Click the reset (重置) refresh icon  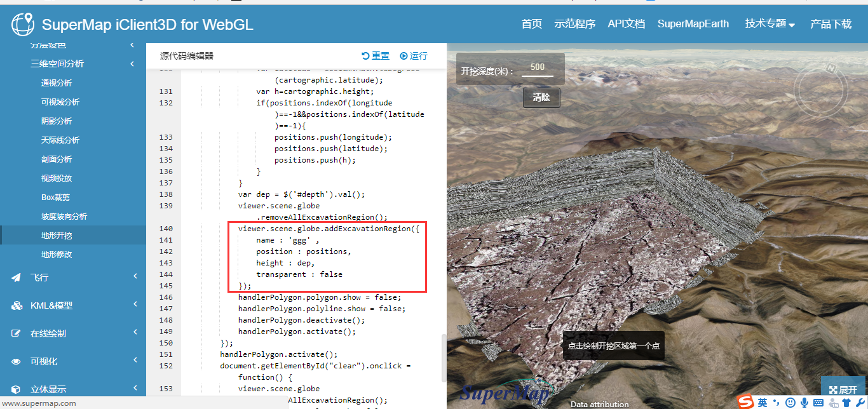365,56
